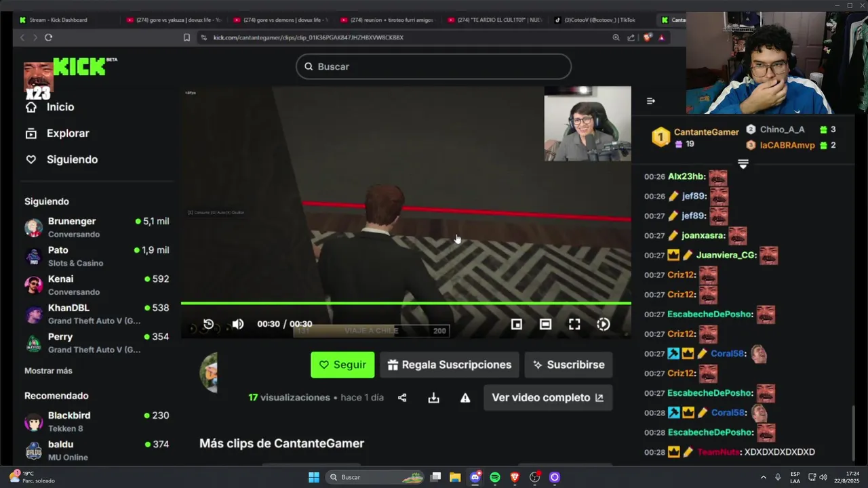Image resolution: width=868 pixels, height=488 pixels.
Task: Open Discord from the taskbar
Action: (475, 477)
